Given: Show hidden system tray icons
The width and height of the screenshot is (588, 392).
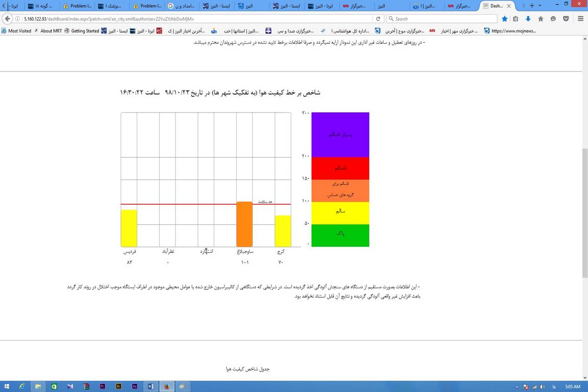Looking at the screenshot, I should pos(518,386).
